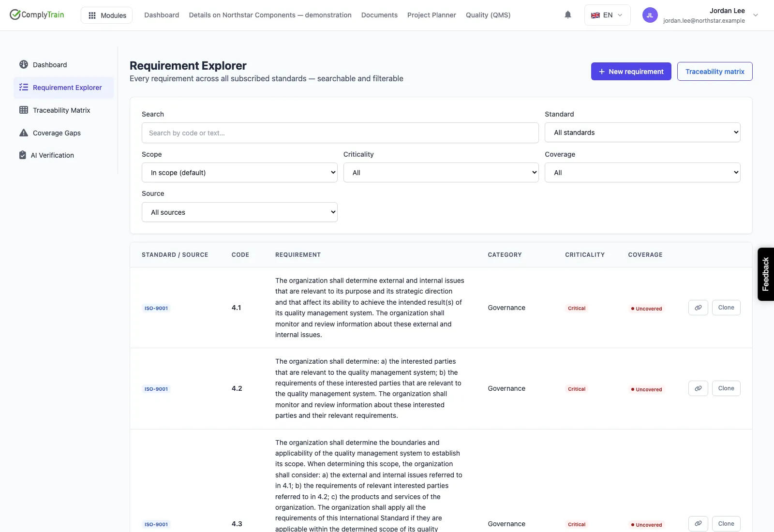Open the Scope filter dropdown
Viewport: 774px width, 532px height.
click(239, 173)
